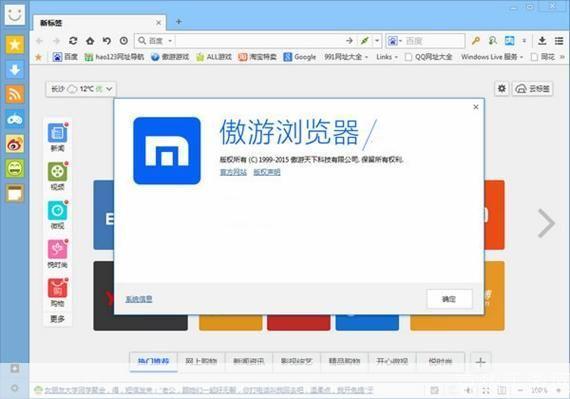Switch to the 热门推荐 category tab

[153, 361]
